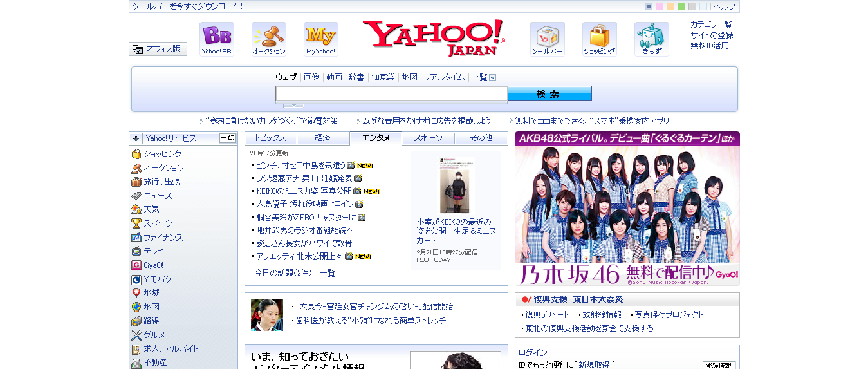868x369 pixels.
Task: Click the スポーツ trophy icon in sidebar
Action: coord(136,223)
